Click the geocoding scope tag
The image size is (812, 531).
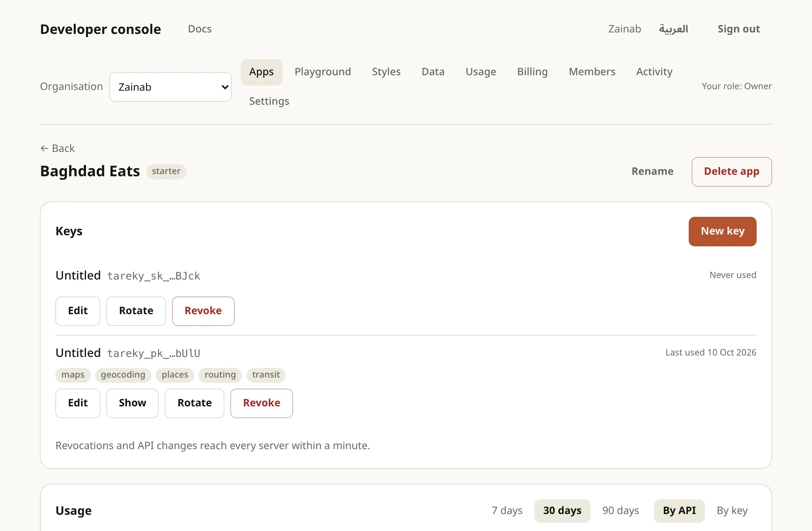(123, 375)
